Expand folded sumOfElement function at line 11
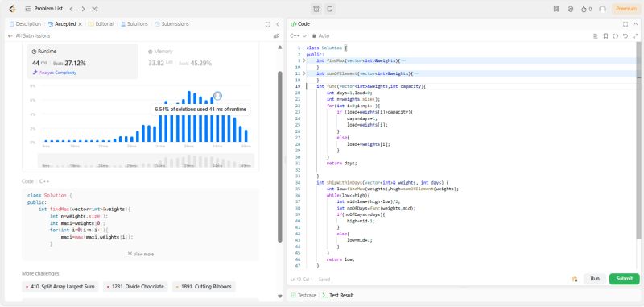Image resolution: width=644 pixels, height=307 pixels. pos(304,73)
